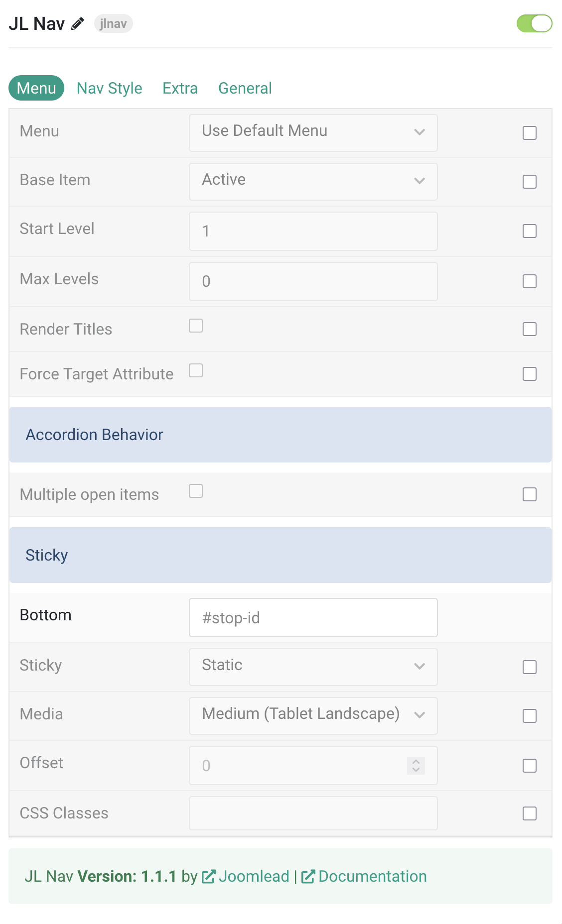
Task: Click the Offset stepper arrows
Action: coord(416,765)
